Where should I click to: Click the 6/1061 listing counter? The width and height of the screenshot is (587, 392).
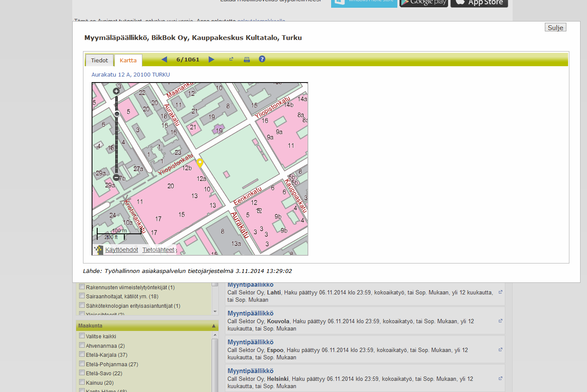(188, 59)
